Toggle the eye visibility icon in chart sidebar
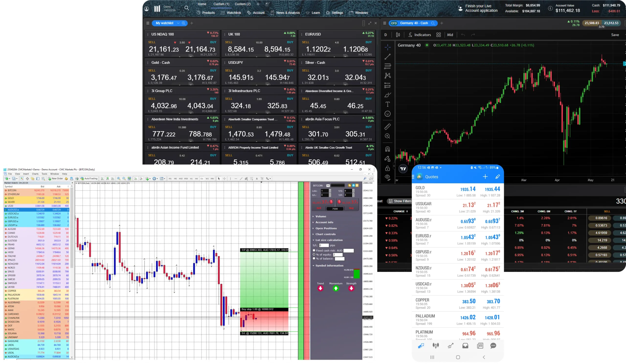The image size is (626, 364). [x=387, y=177]
